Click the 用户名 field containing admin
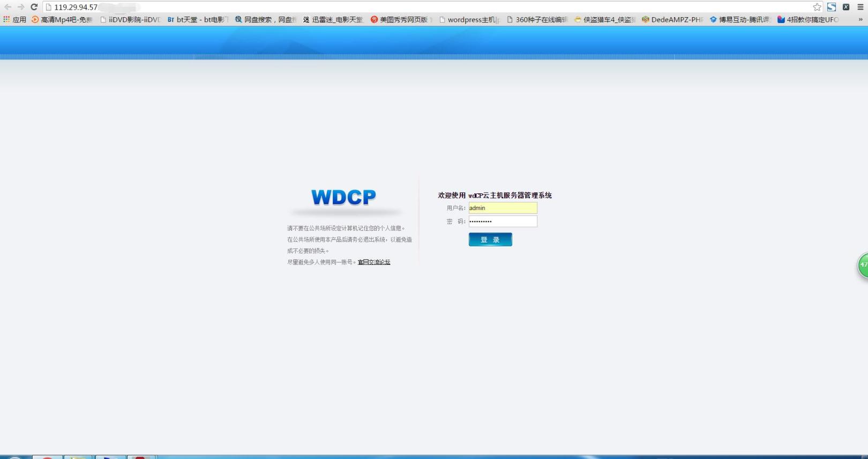The height and width of the screenshot is (459, 868). point(503,208)
